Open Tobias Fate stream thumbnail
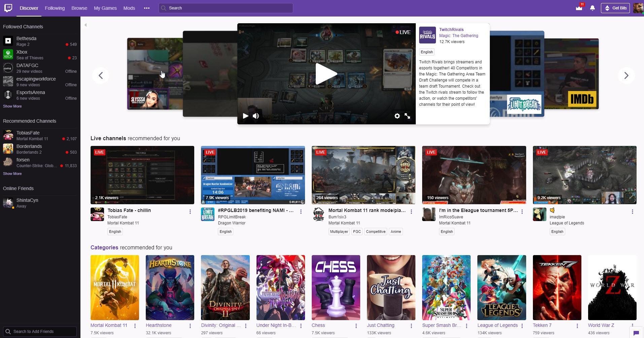 142,175
